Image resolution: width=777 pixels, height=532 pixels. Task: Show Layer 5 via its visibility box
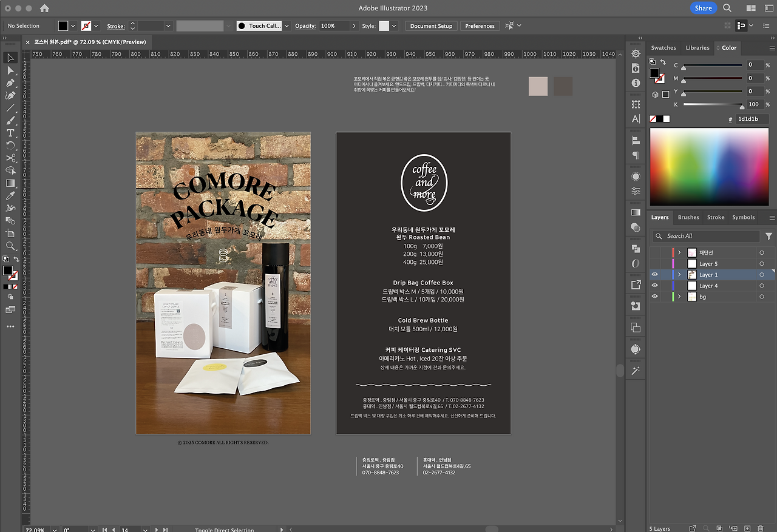coord(654,264)
